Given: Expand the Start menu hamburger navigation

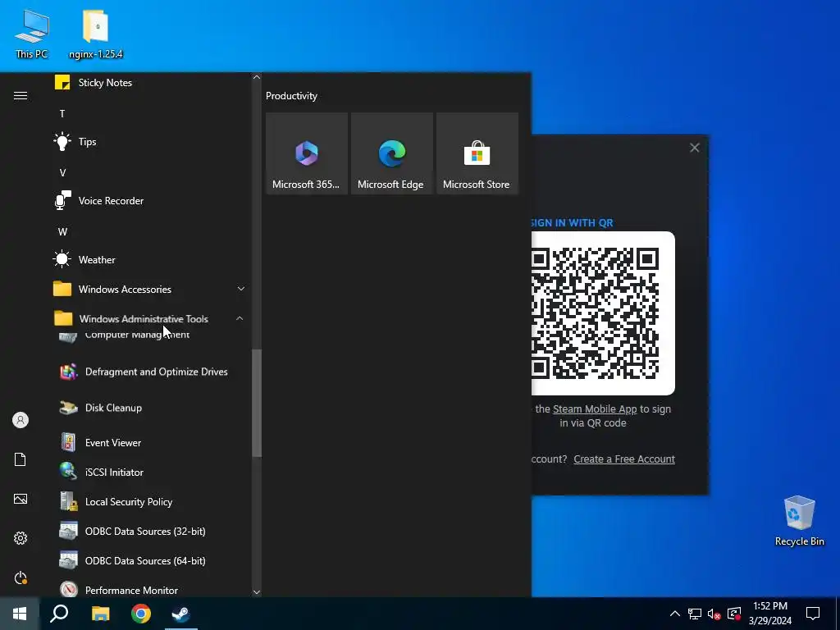Looking at the screenshot, I should pyautogui.click(x=21, y=95).
